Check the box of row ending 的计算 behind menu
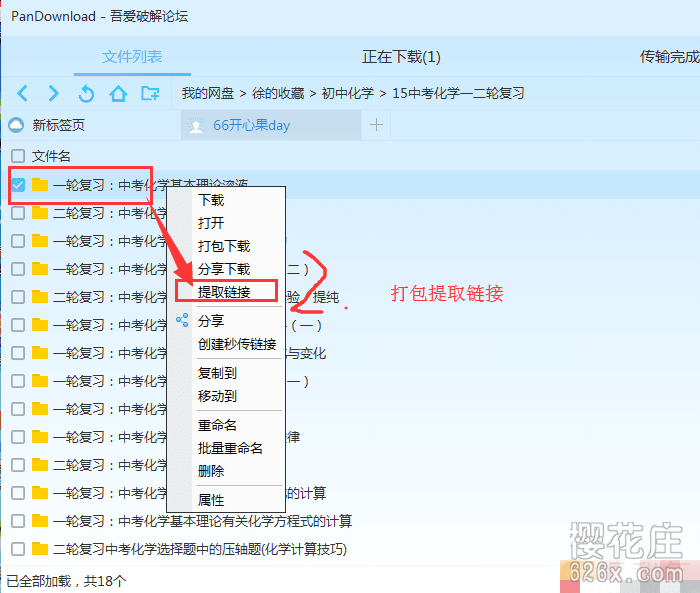 tap(18, 493)
